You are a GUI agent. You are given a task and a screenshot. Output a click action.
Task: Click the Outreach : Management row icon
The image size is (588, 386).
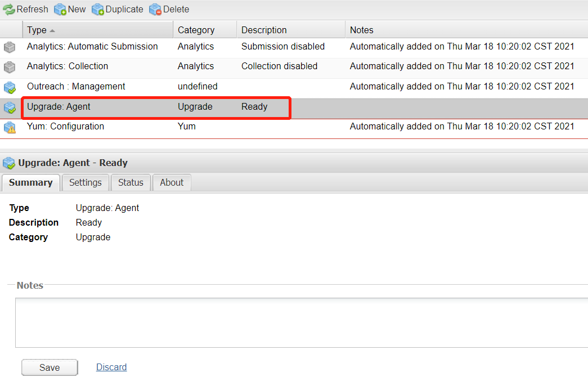(10, 87)
